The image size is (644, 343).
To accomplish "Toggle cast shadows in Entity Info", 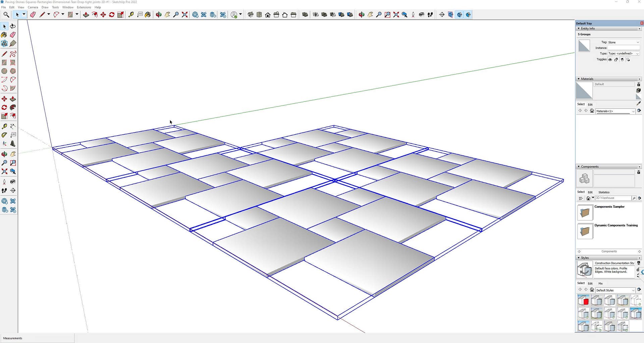I will pyautogui.click(x=622, y=60).
